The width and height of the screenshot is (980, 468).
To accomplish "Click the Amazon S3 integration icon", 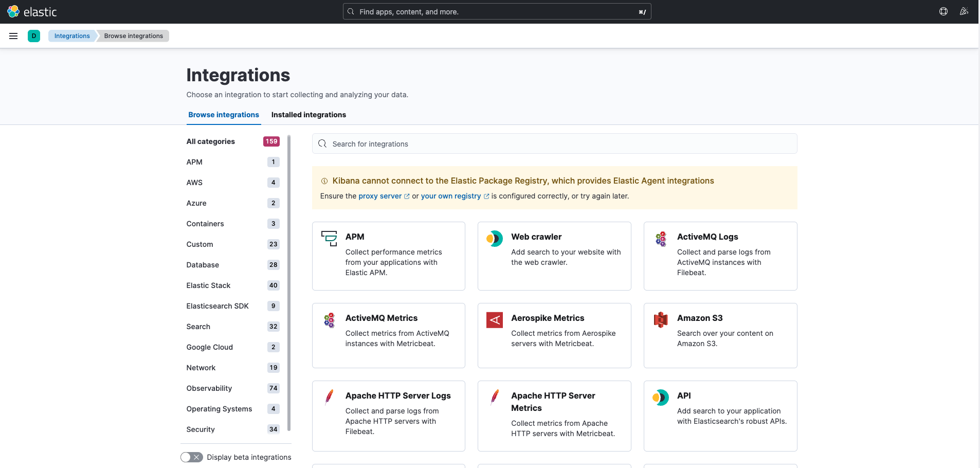I will click(x=661, y=320).
